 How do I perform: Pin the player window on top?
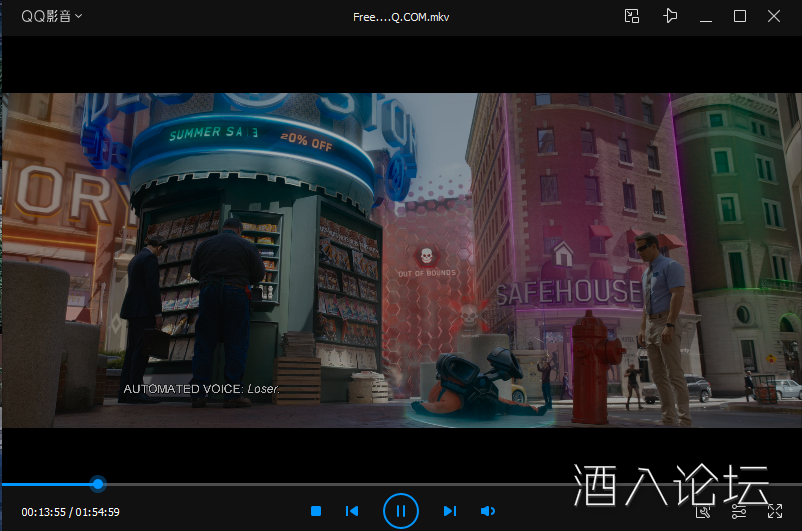(x=670, y=16)
